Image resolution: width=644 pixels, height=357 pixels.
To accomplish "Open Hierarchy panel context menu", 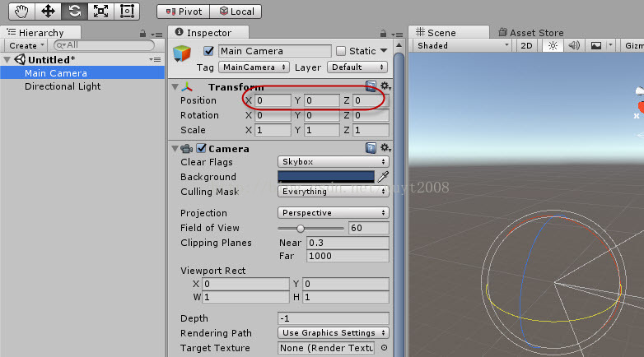I will pyautogui.click(x=157, y=35).
